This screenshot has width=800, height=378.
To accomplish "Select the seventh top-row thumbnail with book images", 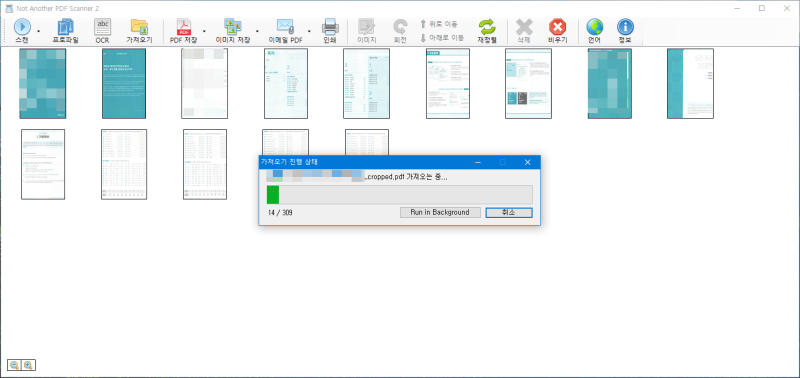I will pyautogui.click(x=528, y=84).
